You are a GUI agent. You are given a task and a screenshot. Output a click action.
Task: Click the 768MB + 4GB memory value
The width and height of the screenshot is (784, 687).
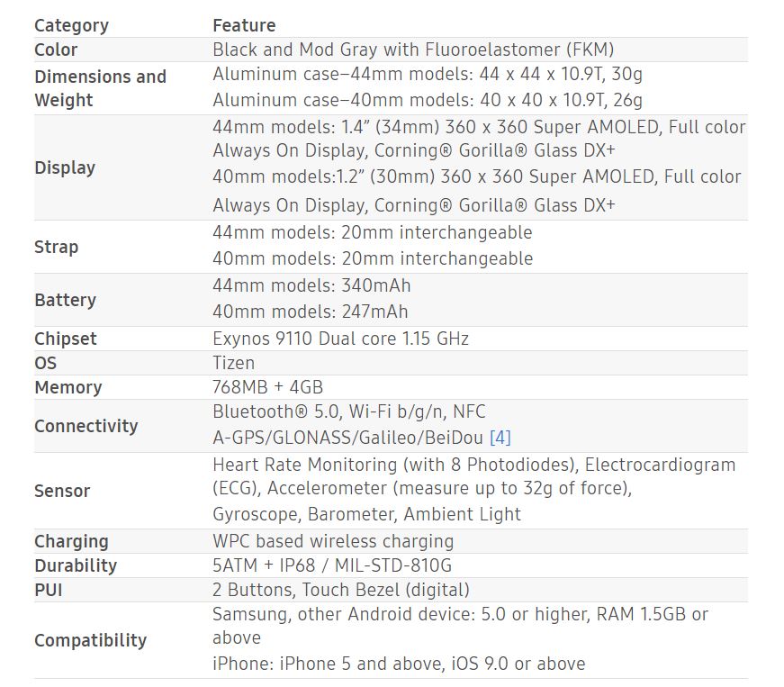click(x=268, y=387)
